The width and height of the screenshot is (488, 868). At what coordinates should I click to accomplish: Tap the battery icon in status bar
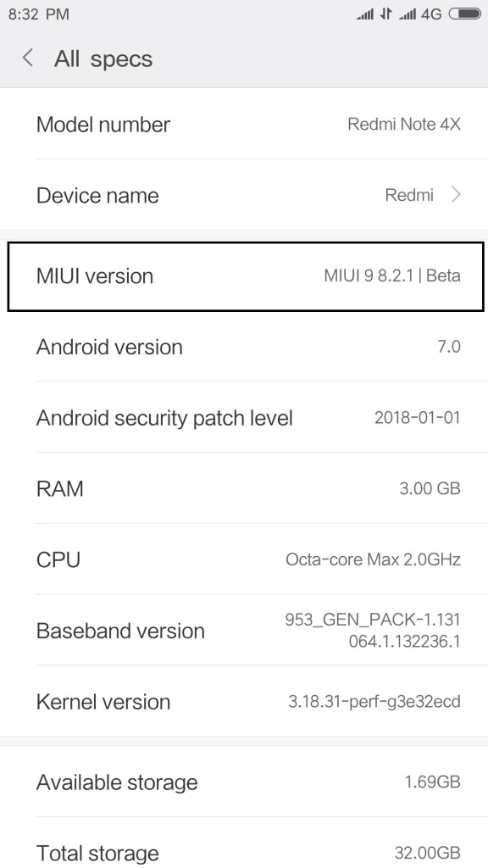(x=464, y=14)
